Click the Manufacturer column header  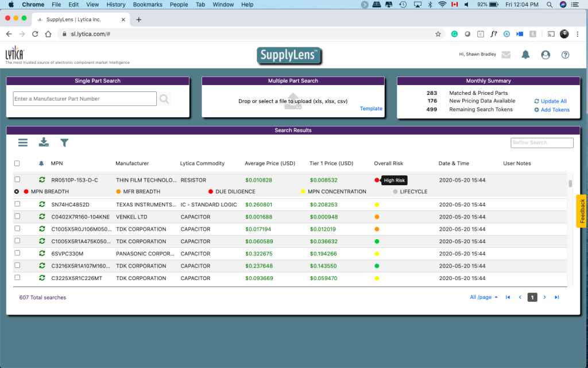tap(132, 163)
